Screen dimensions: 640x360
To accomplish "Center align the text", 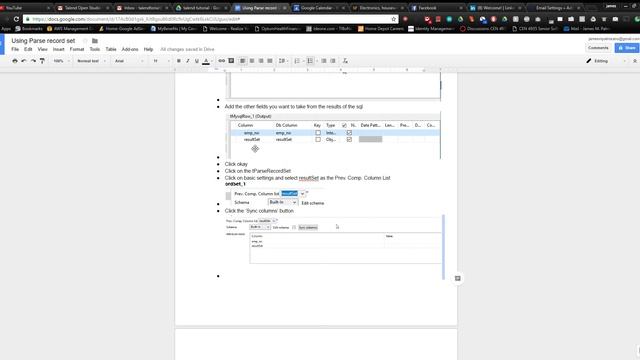I will [x=252, y=61].
